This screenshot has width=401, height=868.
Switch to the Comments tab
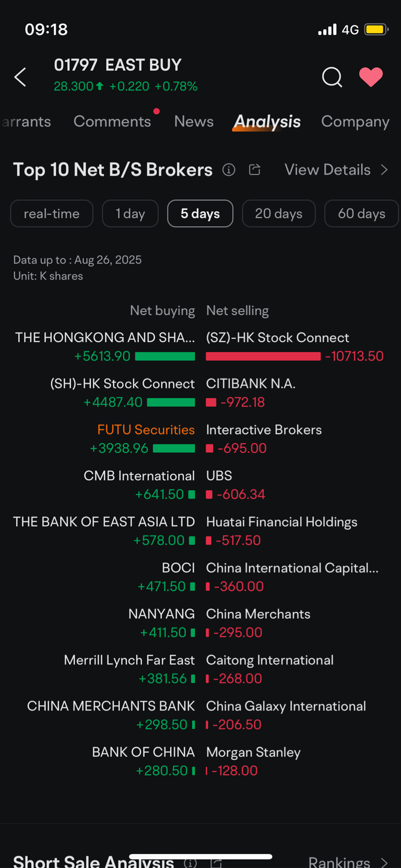coord(112,122)
